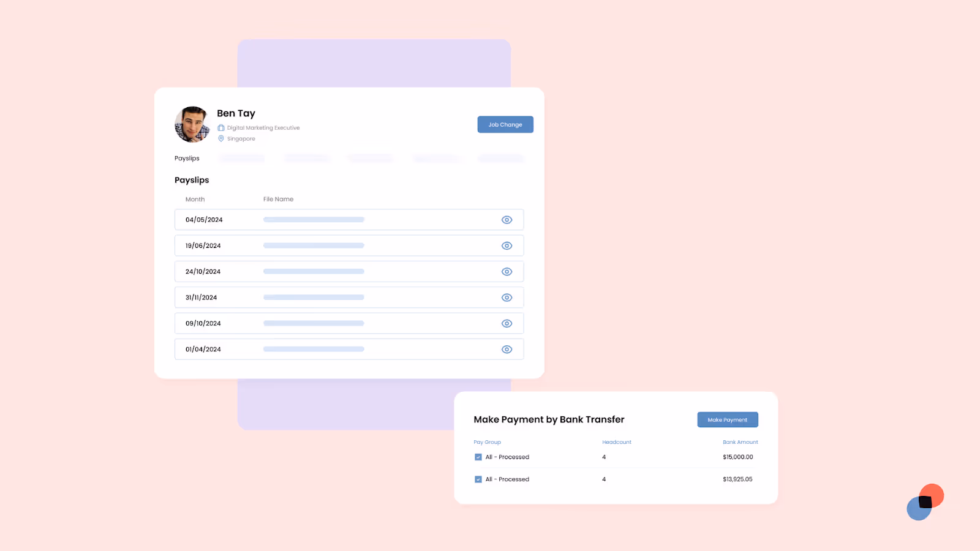This screenshot has height=551, width=980.
Task: Click Ben Tay's profile photo
Action: (x=192, y=124)
